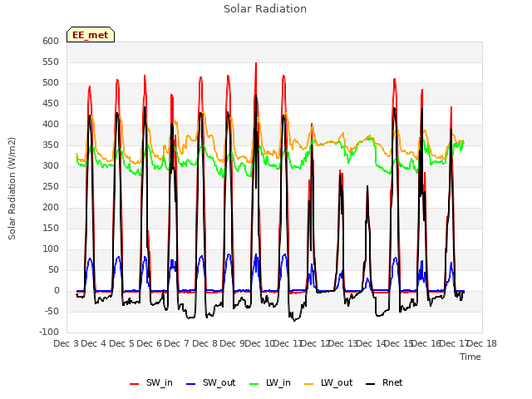Click the 500 y-axis tick label
Screen dimensions: 532x399
click(x=51, y=83)
